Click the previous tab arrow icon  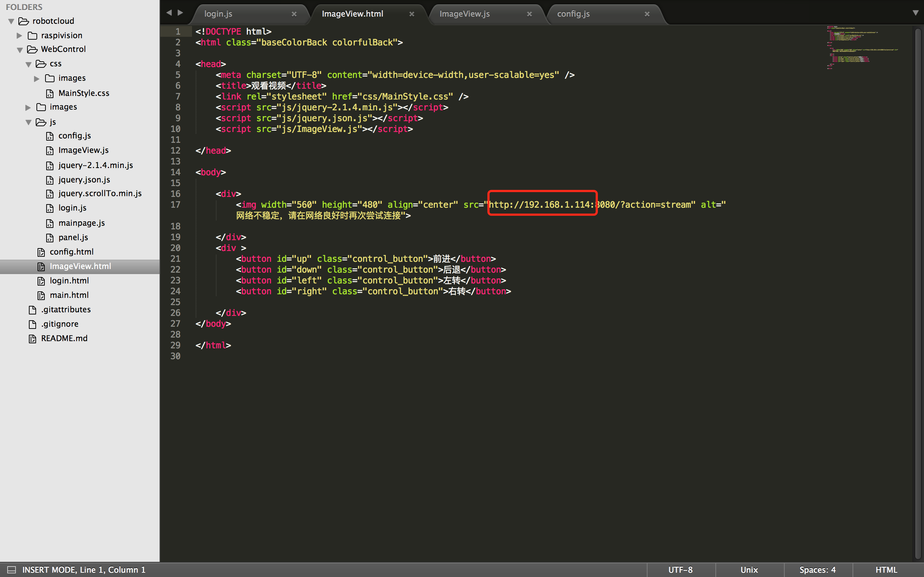[x=169, y=13]
